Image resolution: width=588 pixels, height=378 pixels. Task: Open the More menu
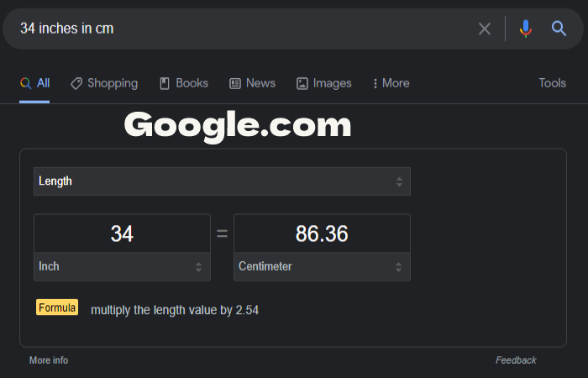391,83
